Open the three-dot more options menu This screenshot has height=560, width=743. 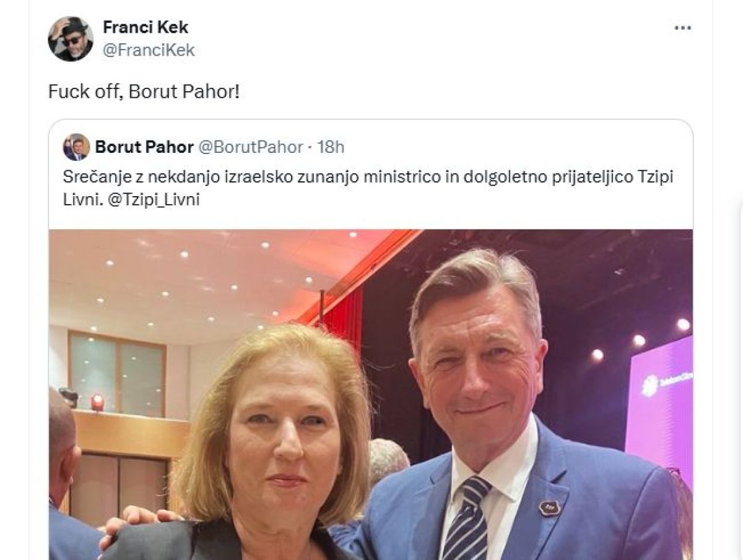coord(683,28)
